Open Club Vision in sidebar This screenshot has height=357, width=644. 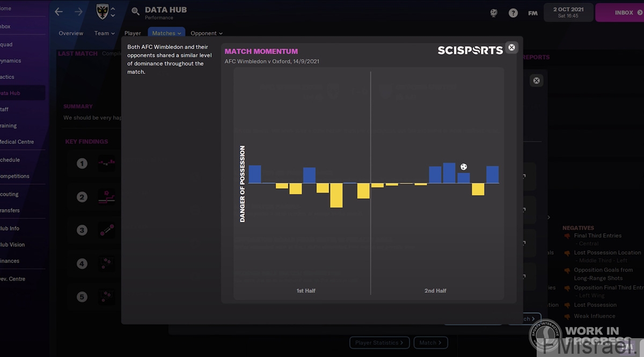pos(12,244)
